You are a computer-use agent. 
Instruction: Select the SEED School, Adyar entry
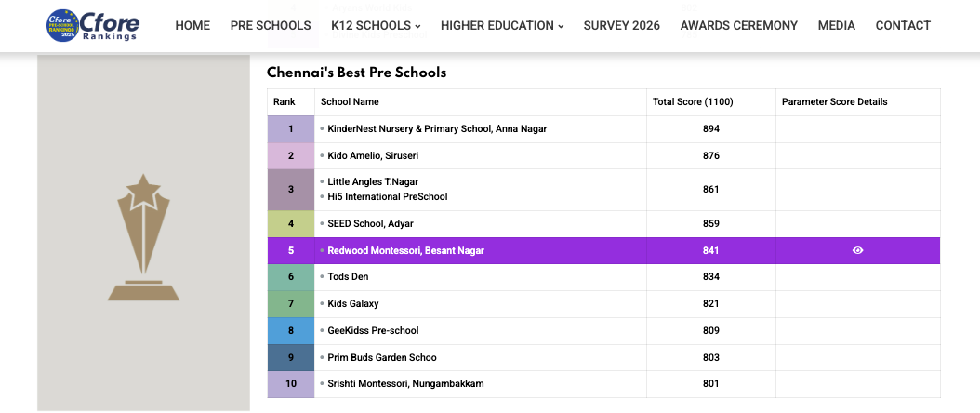[370, 224]
